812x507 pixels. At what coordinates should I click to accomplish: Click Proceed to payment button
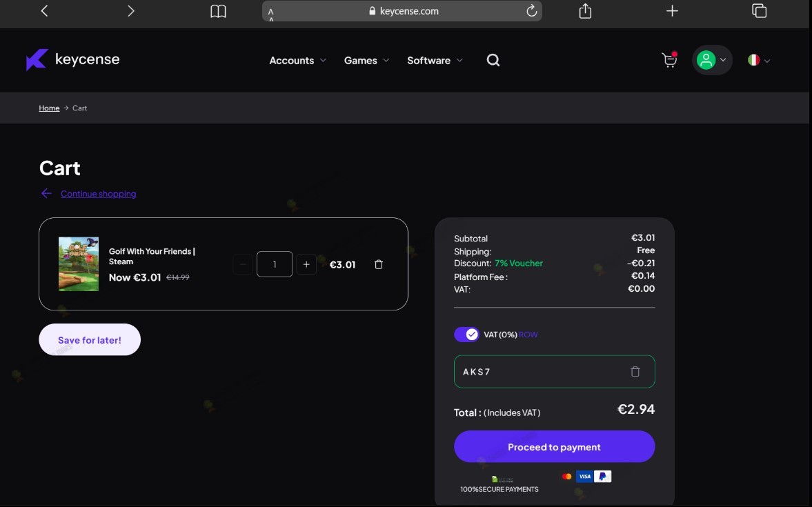(555, 447)
